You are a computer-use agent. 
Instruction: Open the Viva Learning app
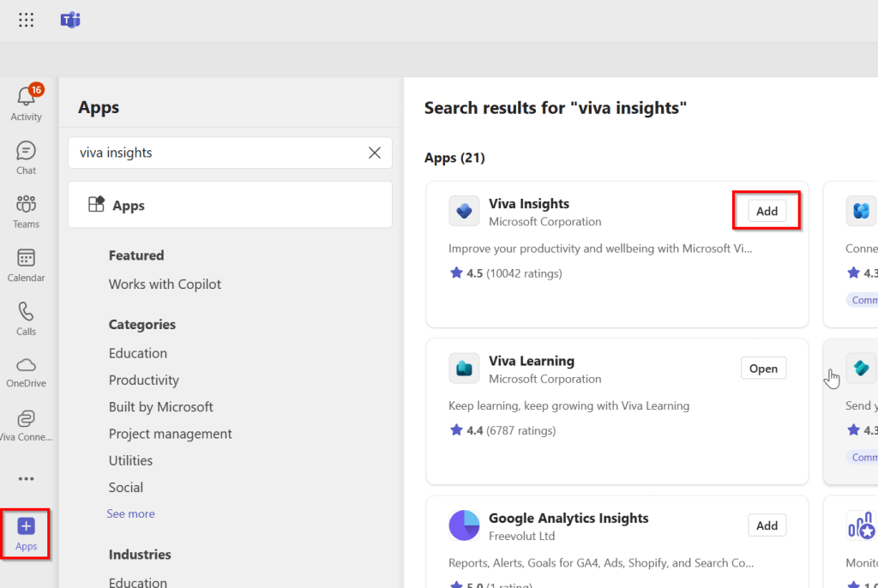762,369
